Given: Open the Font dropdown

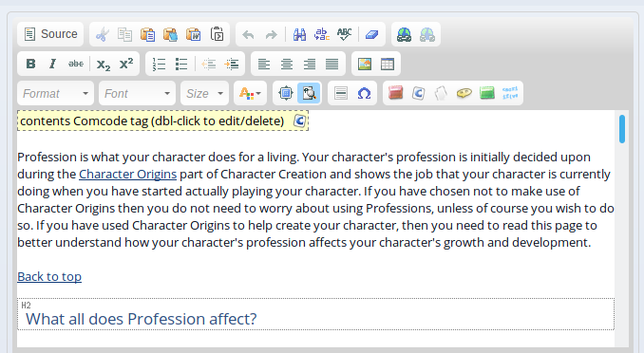Looking at the screenshot, I should point(137,94).
